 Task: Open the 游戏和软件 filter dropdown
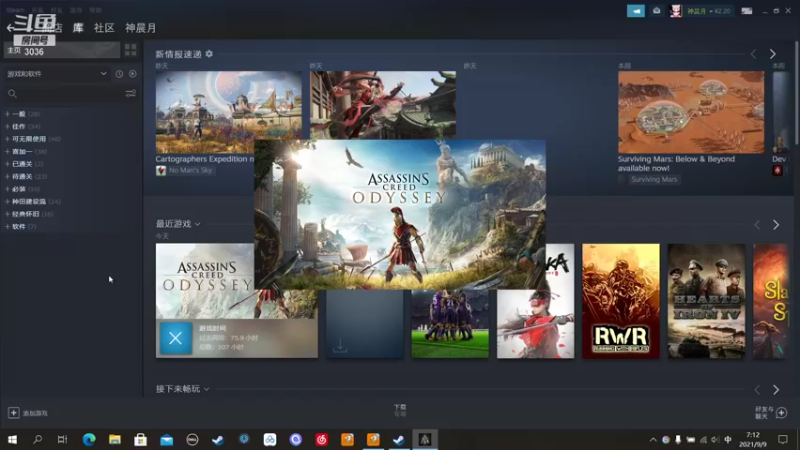pos(57,74)
